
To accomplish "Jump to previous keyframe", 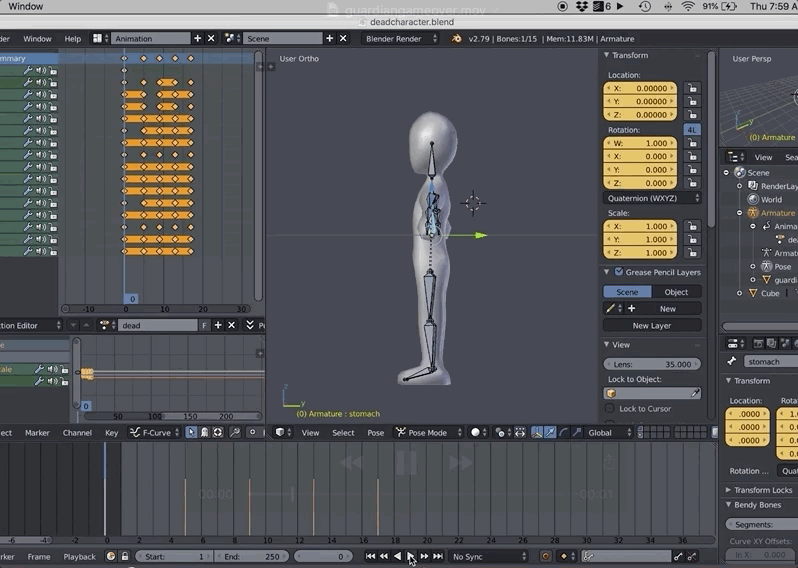I will click(x=384, y=557).
